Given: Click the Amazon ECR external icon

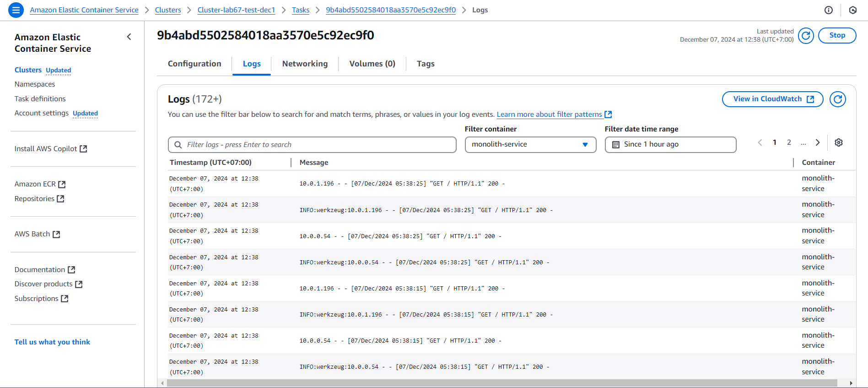Looking at the screenshot, I should [x=62, y=184].
